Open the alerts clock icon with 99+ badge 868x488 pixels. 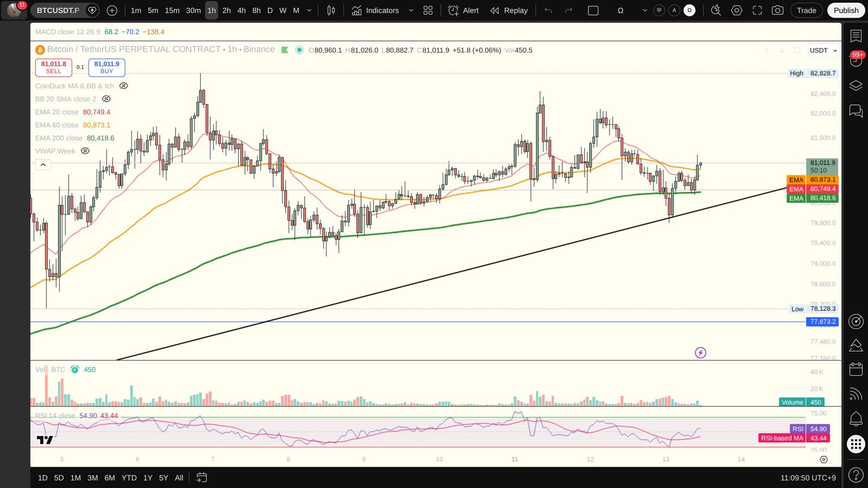click(856, 60)
